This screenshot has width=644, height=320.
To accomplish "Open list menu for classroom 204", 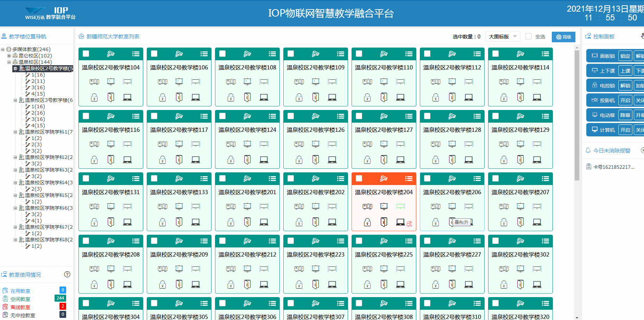I will [409, 179].
